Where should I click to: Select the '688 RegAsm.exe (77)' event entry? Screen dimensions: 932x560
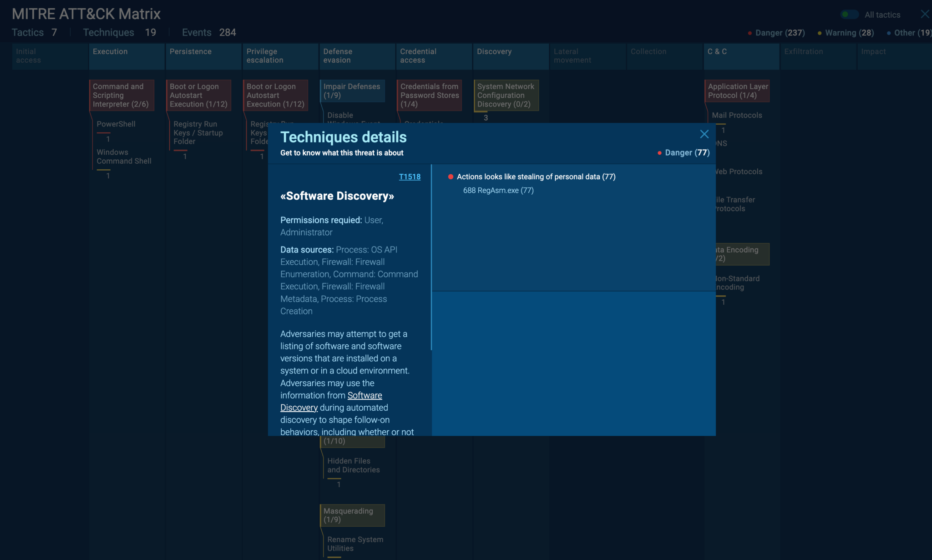click(498, 191)
